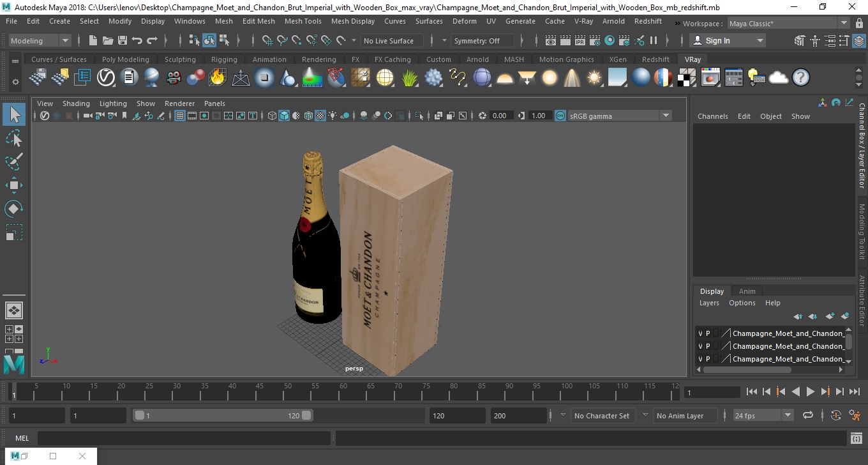Click the V-Ray fire volume grid icon
This screenshot has height=465, width=868.
tap(218, 78)
